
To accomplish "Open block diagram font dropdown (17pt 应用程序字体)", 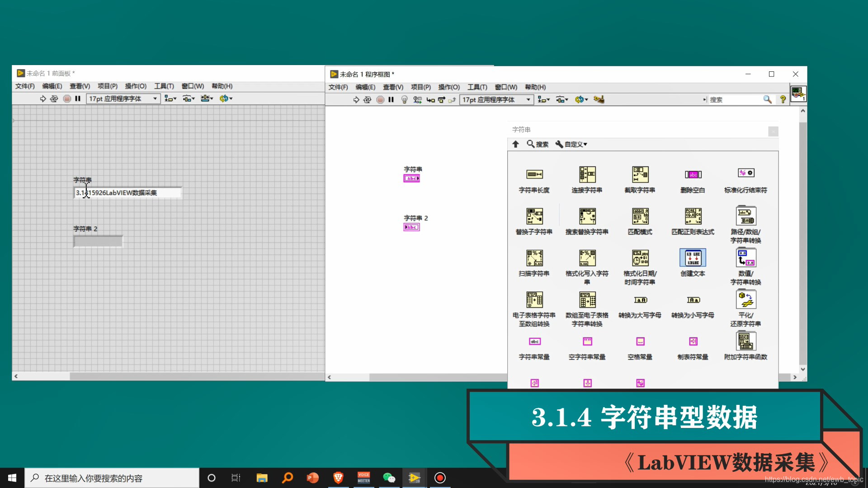I will [497, 100].
